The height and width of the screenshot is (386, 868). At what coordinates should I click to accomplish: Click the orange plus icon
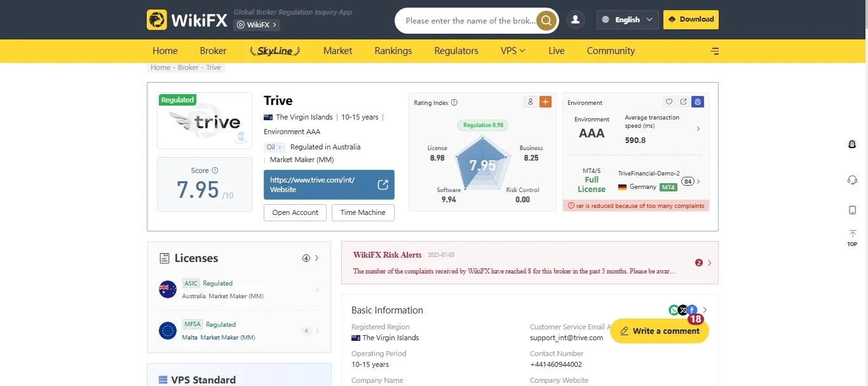coord(545,102)
